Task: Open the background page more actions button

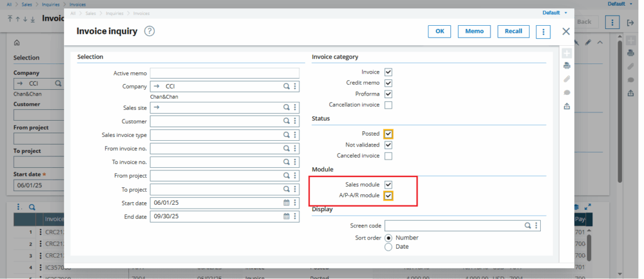Action: pos(612,22)
